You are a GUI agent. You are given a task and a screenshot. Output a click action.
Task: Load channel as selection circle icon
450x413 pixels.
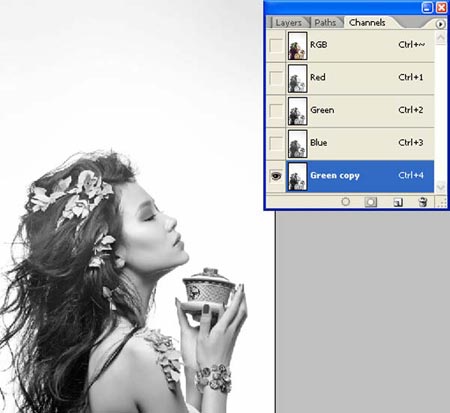(x=346, y=202)
